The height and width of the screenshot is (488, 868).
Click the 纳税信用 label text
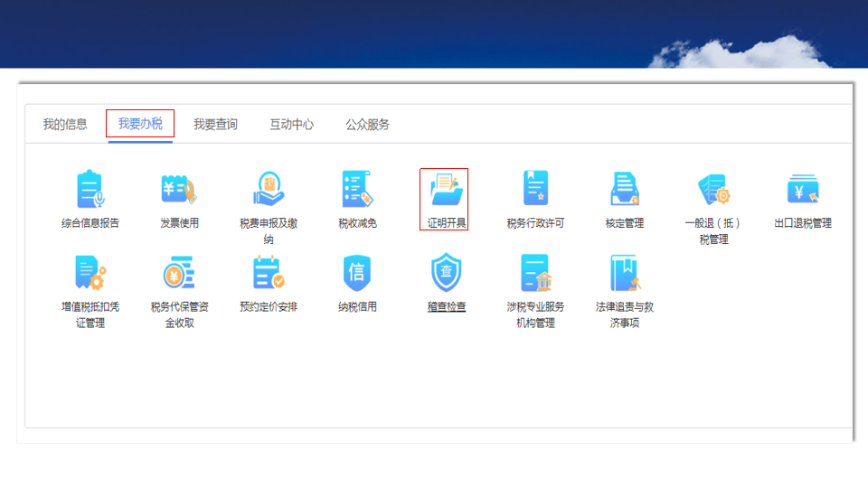(x=358, y=307)
